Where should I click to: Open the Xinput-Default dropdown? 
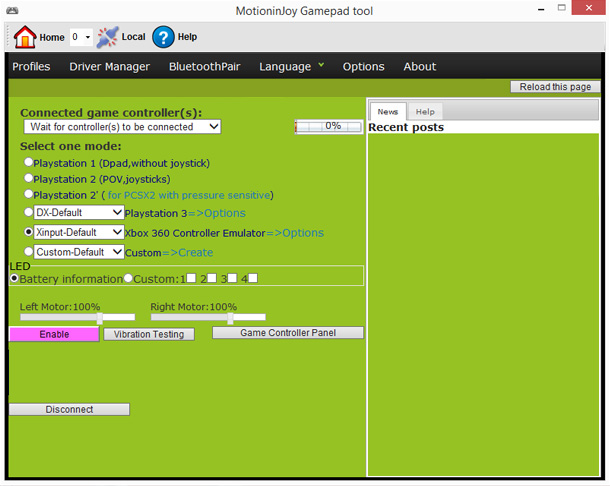point(79,232)
